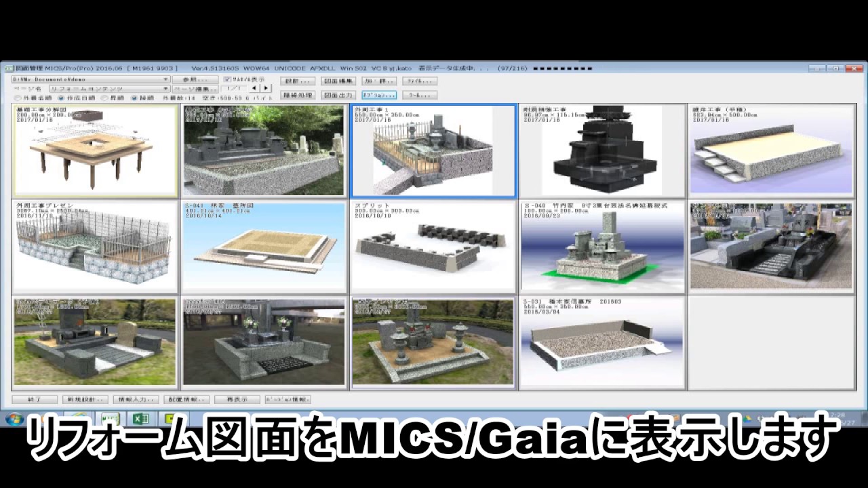Open the Windows Start menu orb
Viewport: 868px width, 488px height.
pos(15,419)
